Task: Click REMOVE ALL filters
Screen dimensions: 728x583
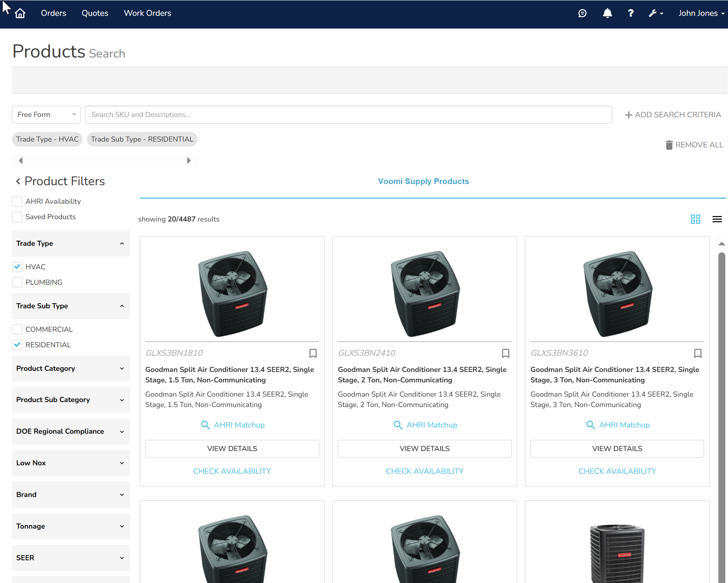Action: 694,145
